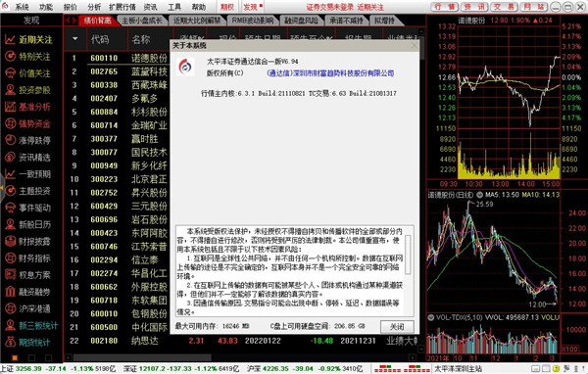Open the 期货统计 sidebar item
This screenshot has width=588, height=374.
tap(27, 342)
